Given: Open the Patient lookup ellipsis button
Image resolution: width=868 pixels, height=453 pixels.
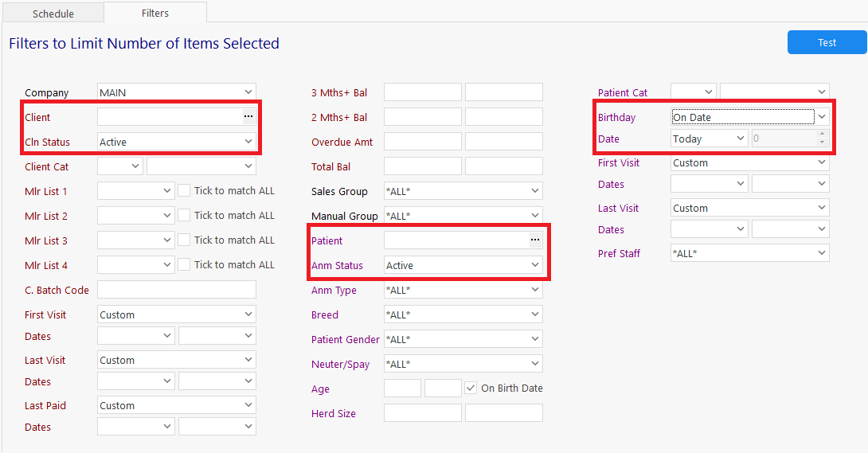Looking at the screenshot, I should tap(535, 240).
